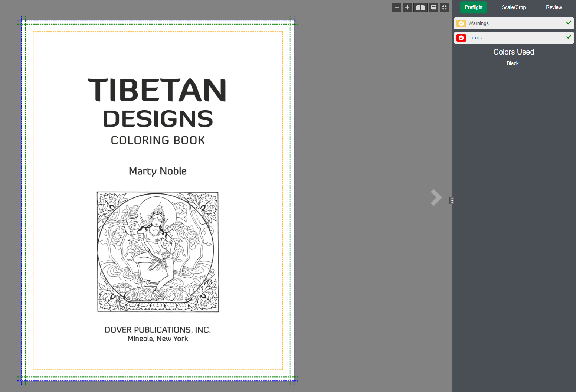Click the green checkmark in the Warnings row
576x392 pixels.
click(x=569, y=23)
